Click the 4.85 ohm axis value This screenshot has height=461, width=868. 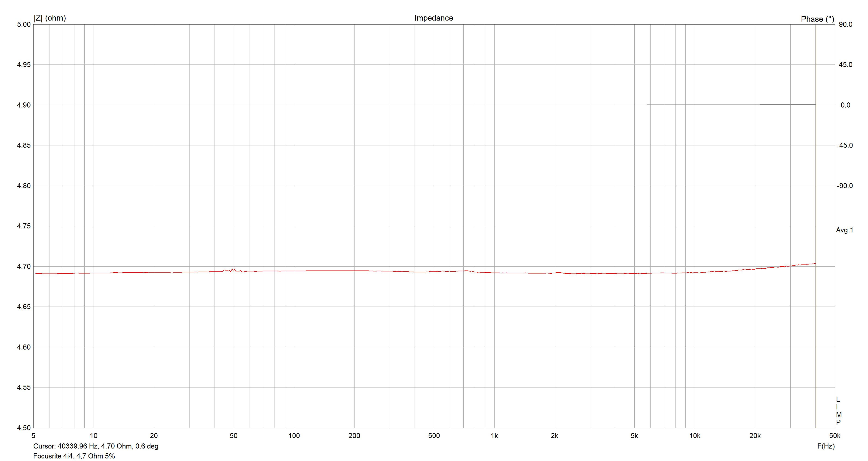point(24,146)
